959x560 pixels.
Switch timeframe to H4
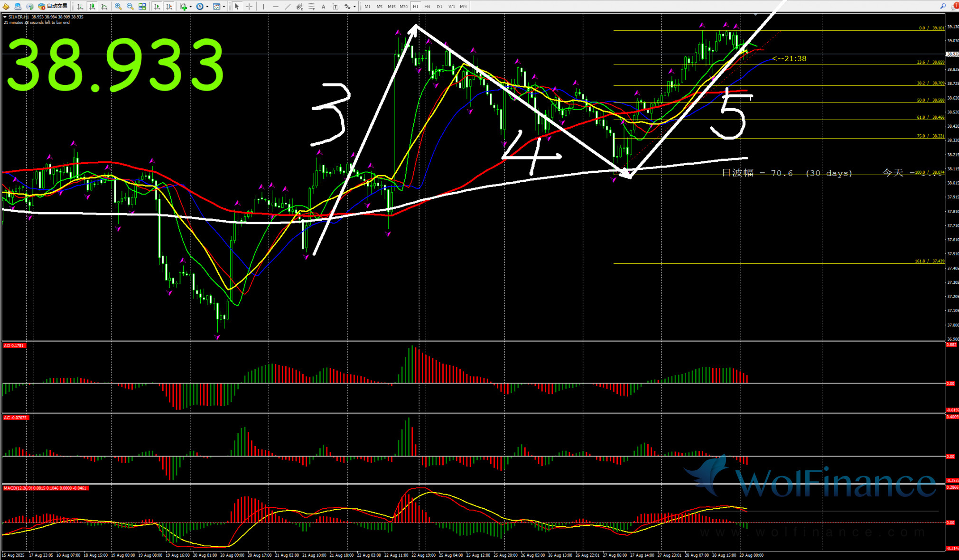click(x=427, y=6)
